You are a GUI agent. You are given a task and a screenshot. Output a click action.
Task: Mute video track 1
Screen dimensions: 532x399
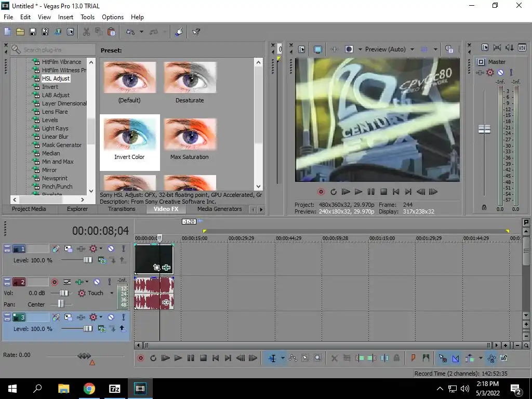pos(111,249)
